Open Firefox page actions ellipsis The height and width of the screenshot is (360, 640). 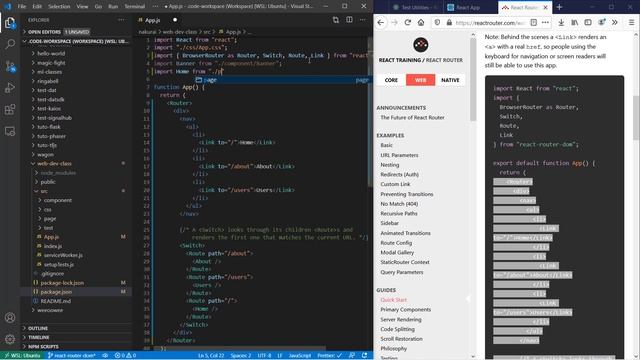545,22
